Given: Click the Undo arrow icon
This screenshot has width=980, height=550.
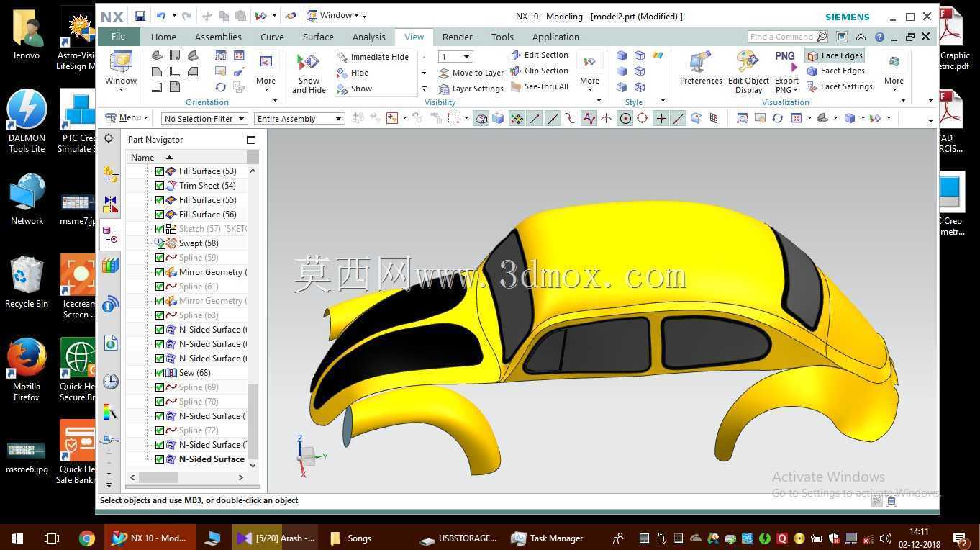Looking at the screenshot, I should tap(160, 16).
